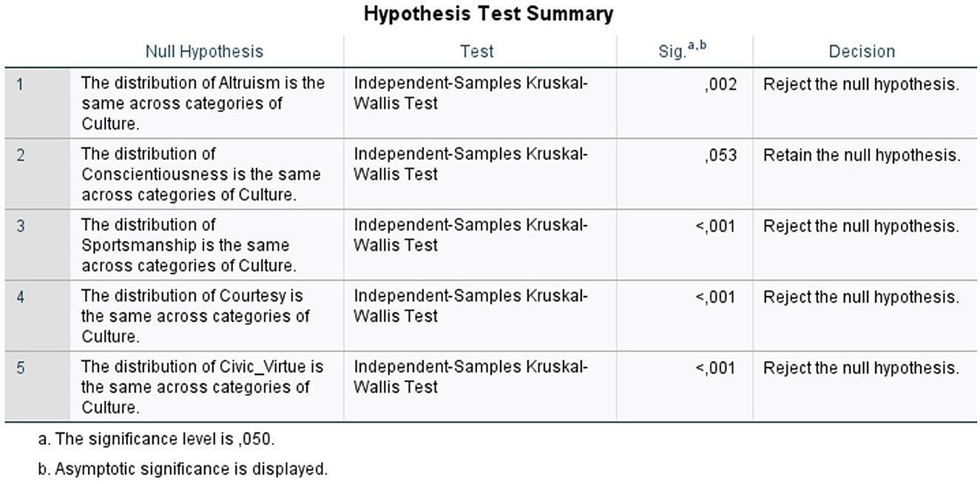980x484 pixels.
Task: Select the ,002 significance value
Action: [x=720, y=84]
